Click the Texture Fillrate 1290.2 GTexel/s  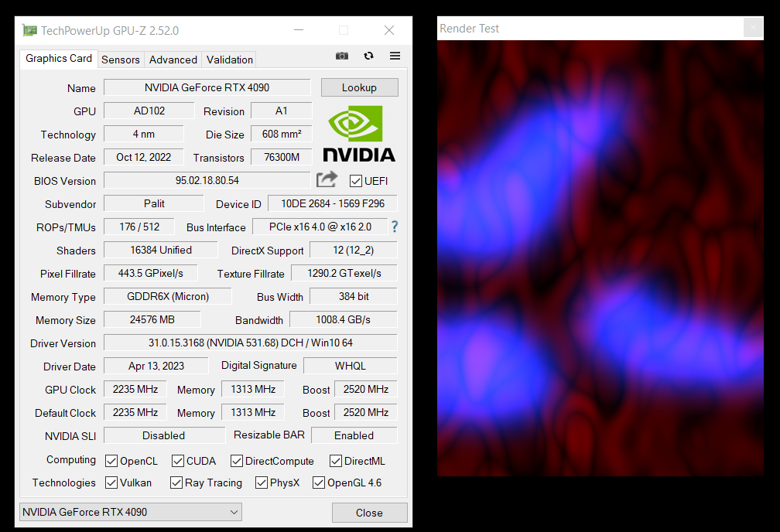coord(344,273)
